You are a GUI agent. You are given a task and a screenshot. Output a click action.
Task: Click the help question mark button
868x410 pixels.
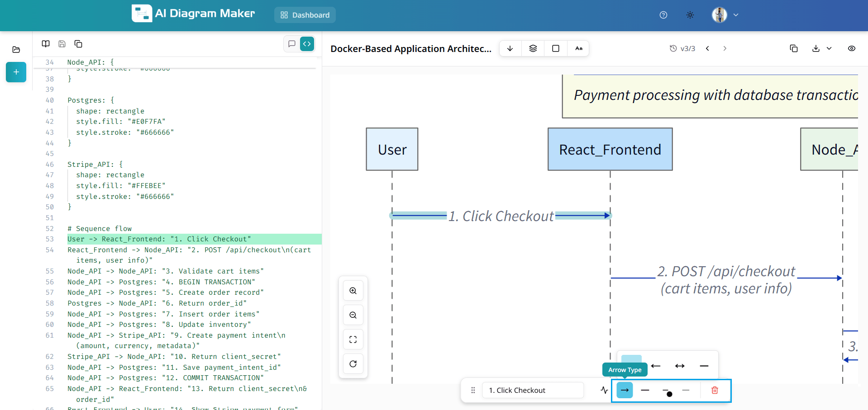click(663, 15)
